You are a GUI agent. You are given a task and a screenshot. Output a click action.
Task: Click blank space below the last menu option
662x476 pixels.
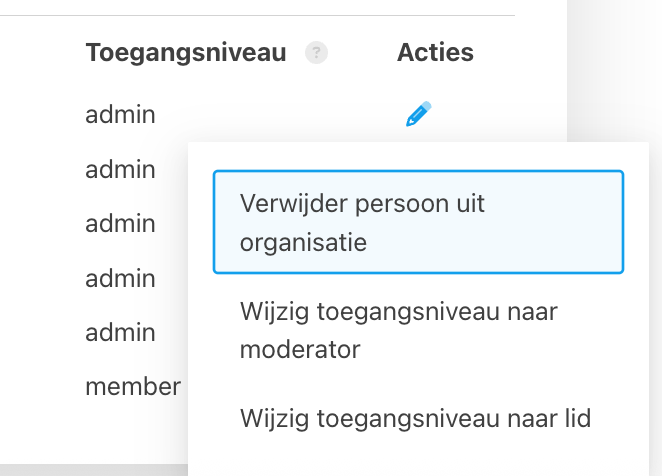click(x=418, y=460)
